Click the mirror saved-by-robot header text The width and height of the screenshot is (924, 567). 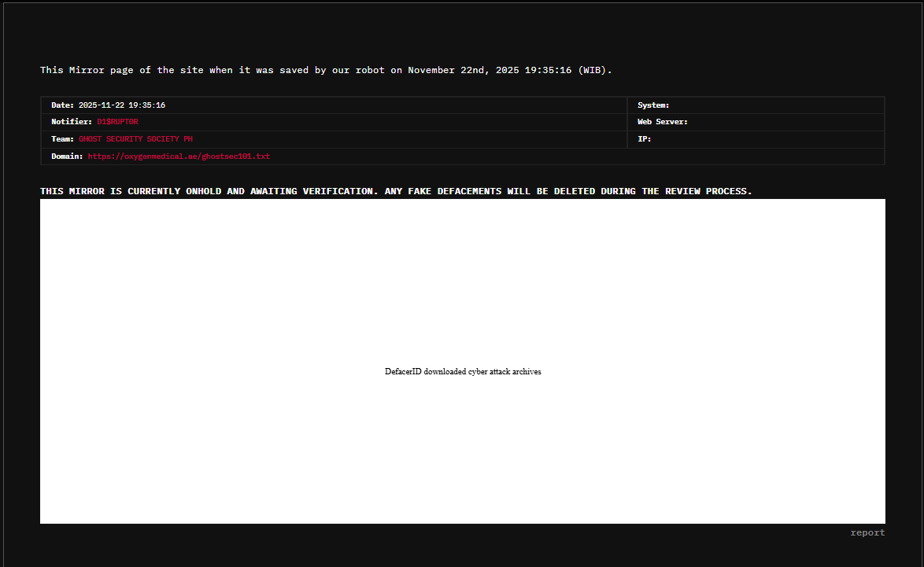coord(326,70)
